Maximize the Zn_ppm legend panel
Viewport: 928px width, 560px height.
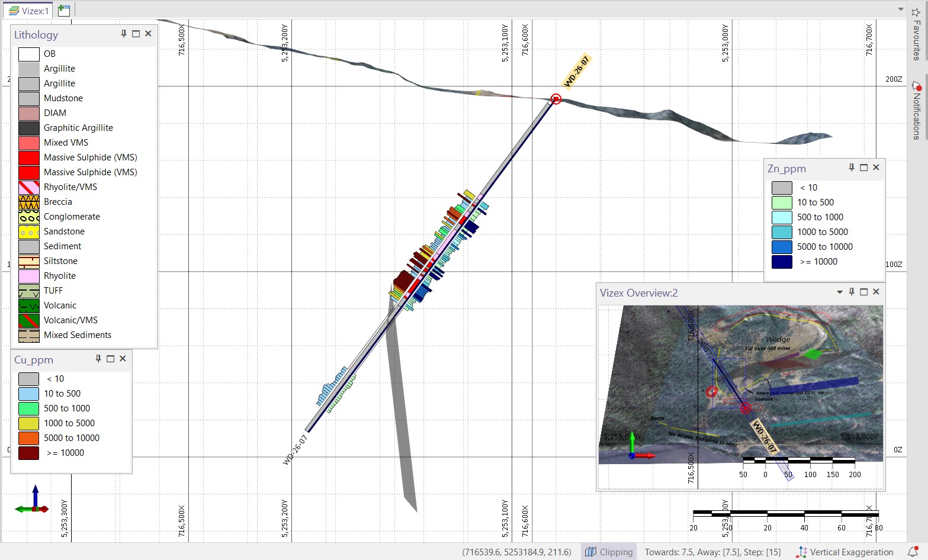(x=863, y=168)
